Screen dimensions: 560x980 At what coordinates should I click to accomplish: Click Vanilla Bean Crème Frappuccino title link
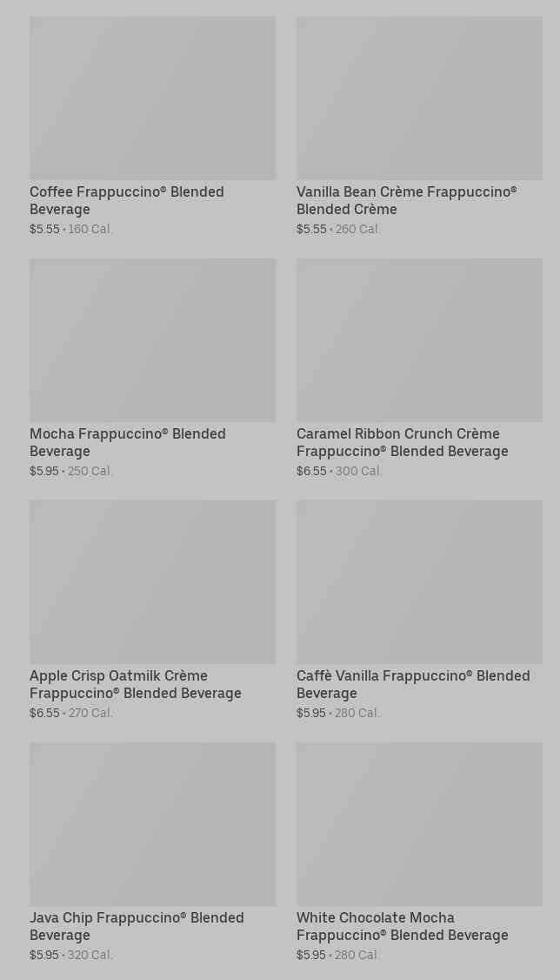pos(406,200)
